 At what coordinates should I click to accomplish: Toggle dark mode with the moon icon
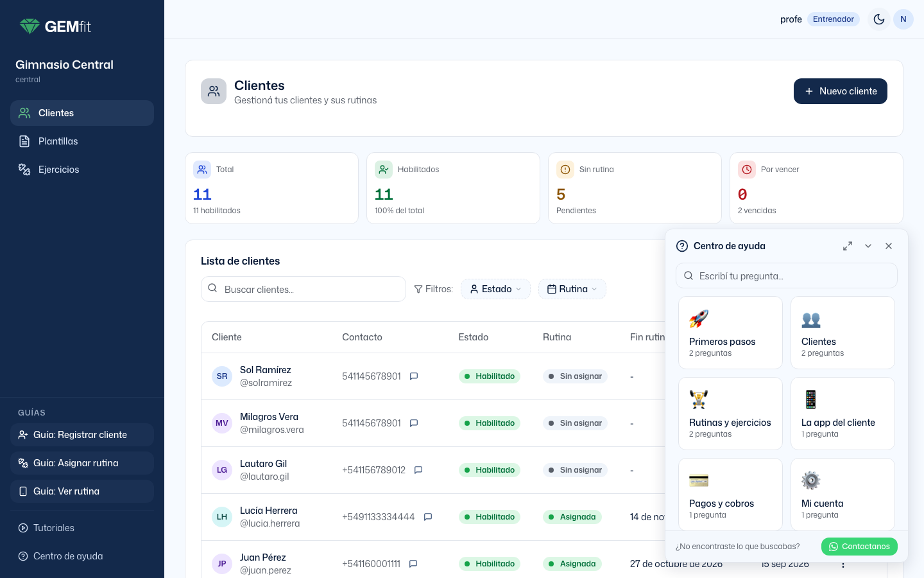[879, 19]
